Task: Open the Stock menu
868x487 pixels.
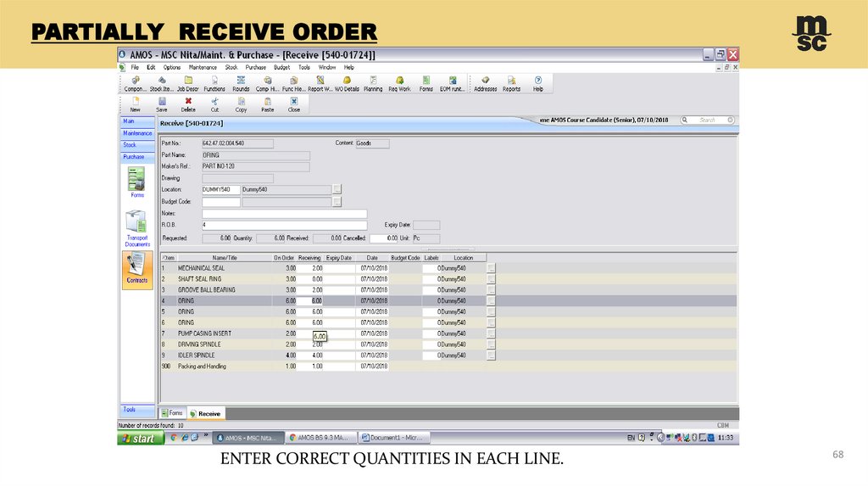Action: click(x=231, y=68)
